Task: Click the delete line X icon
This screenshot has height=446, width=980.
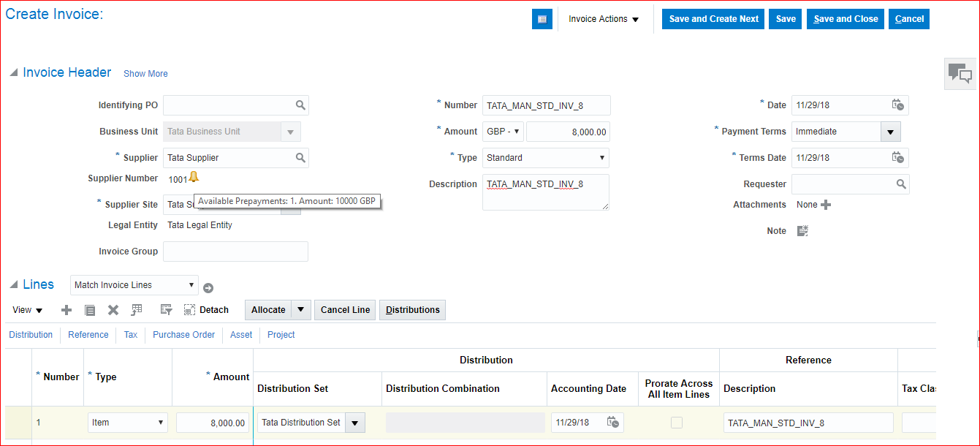Action: [113, 310]
